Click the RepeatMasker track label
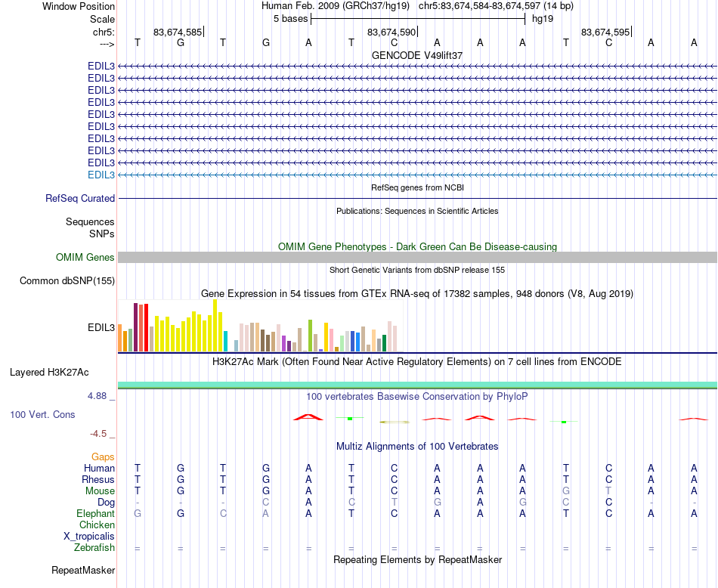718x588 pixels. [83, 571]
